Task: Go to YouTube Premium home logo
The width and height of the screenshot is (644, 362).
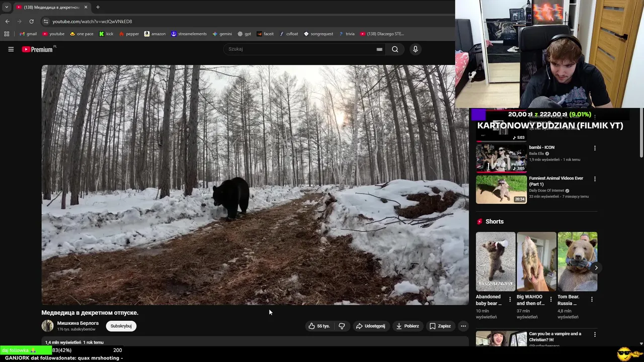Action: (x=38, y=49)
